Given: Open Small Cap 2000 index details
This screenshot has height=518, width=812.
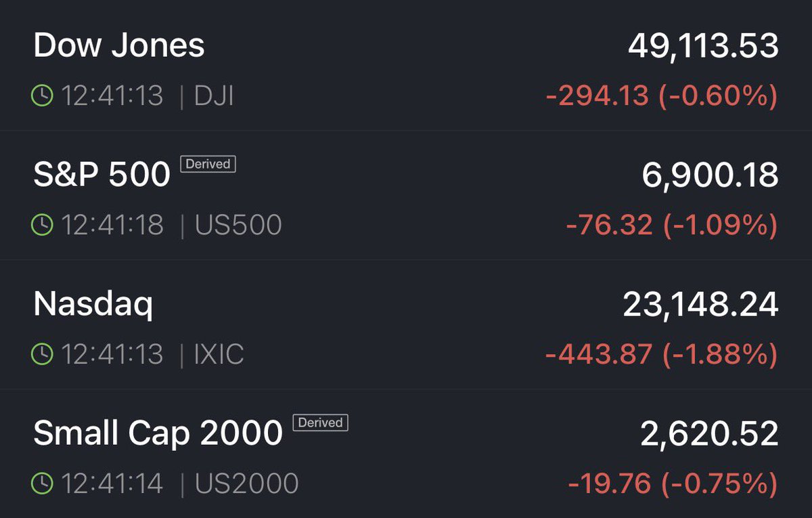Looking at the screenshot, I should click(x=158, y=433).
